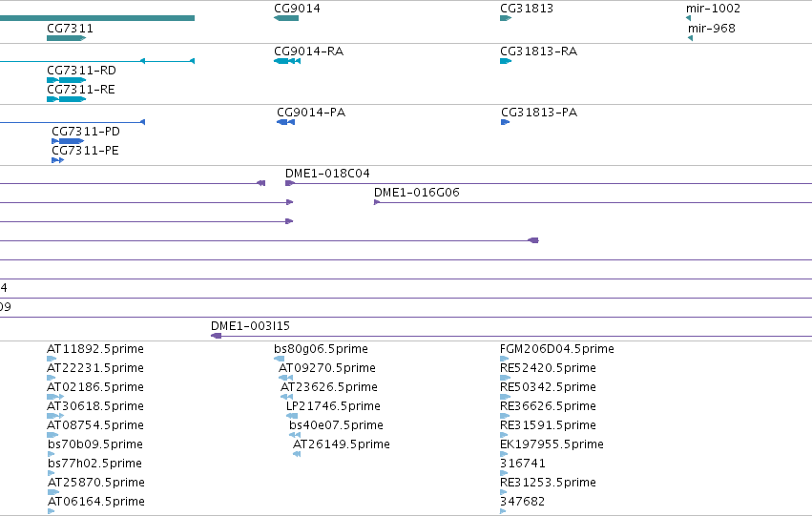The width and height of the screenshot is (812, 516).
Task: Select the RE52420.5prime EST glyph
Action: pyautogui.click(x=505, y=378)
